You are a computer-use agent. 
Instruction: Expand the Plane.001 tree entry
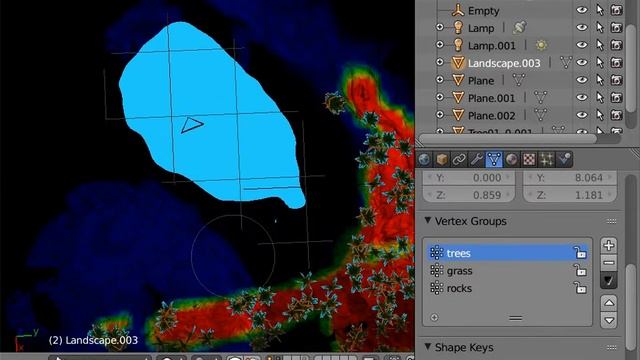tap(440, 98)
